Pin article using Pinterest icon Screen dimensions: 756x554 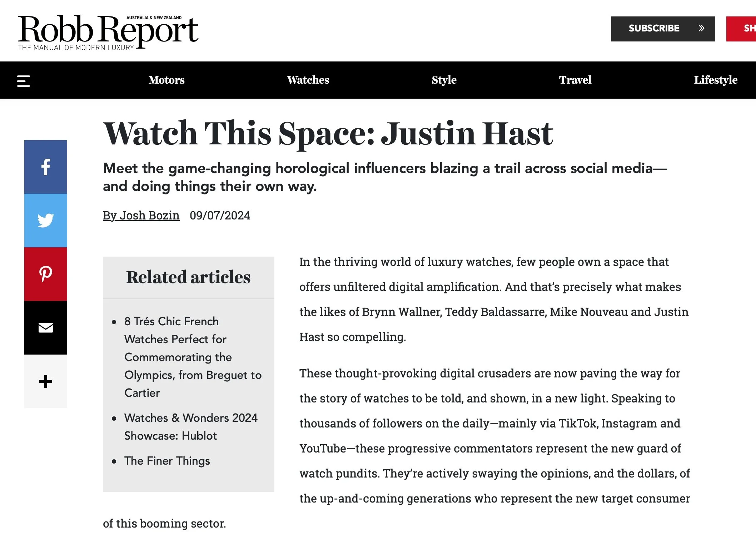point(45,274)
